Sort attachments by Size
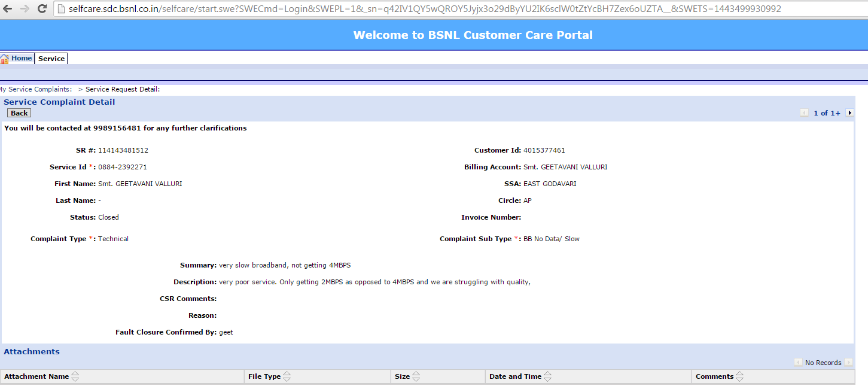The image size is (868, 389). point(416,376)
